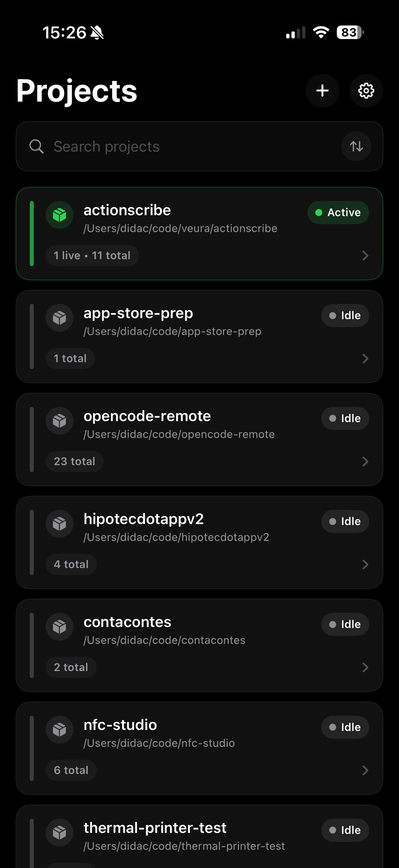Screen dimensions: 399x868
Task: Tap the plus icon to add project
Action: point(322,91)
